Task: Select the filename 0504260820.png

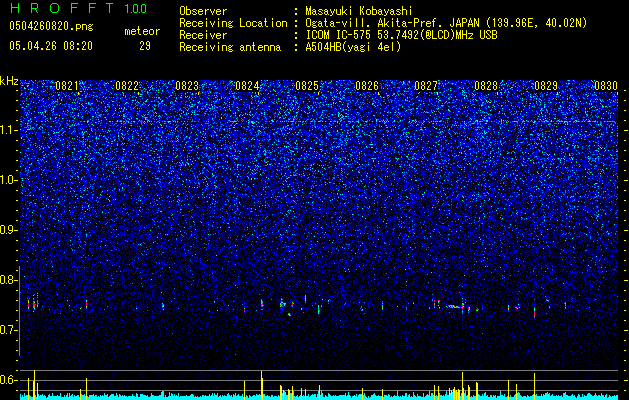Action: point(51,26)
